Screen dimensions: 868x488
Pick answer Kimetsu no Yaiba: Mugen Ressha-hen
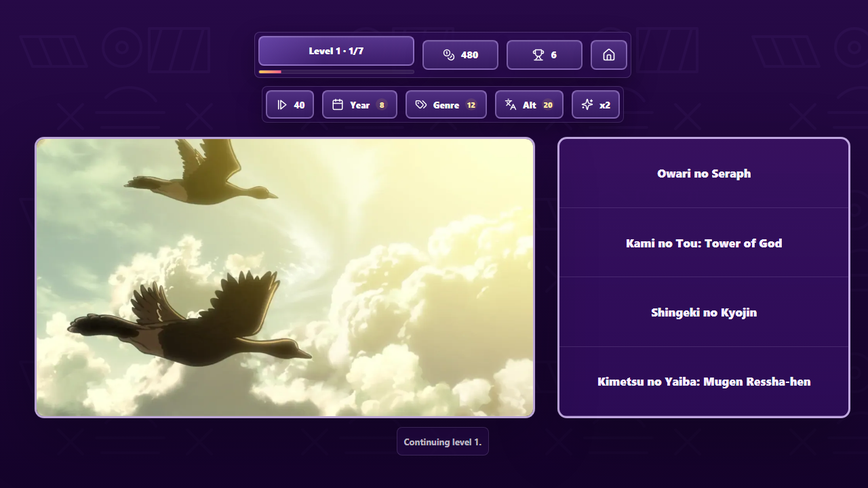704,382
